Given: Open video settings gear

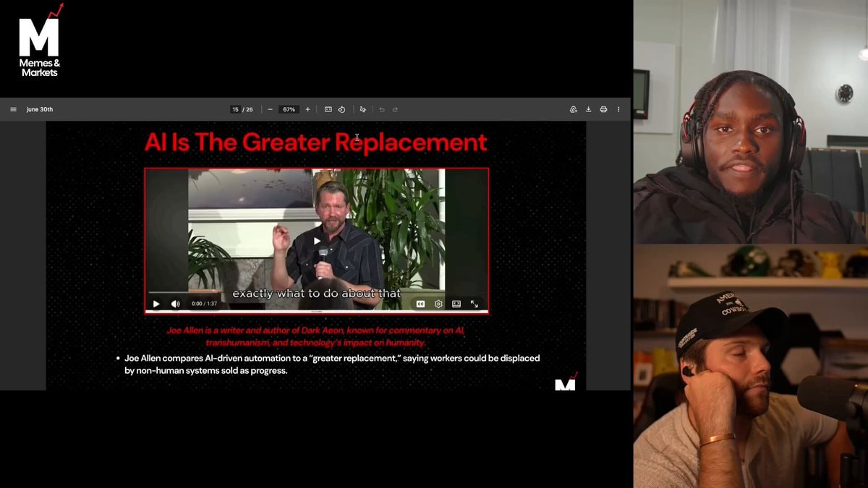Looking at the screenshot, I should point(438,304).
